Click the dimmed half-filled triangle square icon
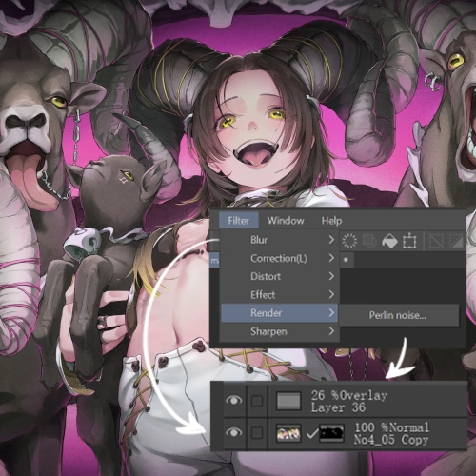The width and height of the screenshot is (476, 476). coord(456,241)
